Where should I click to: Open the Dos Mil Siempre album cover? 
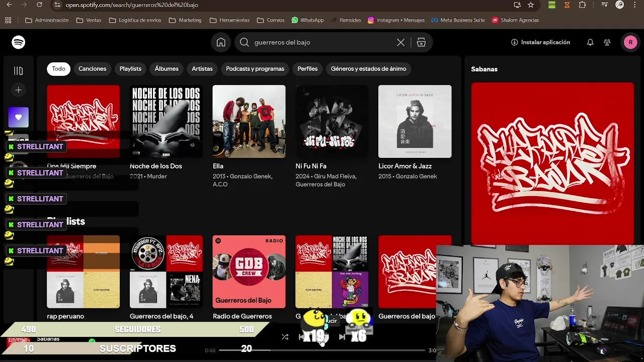pyautogui.click(x=84, y=121)
